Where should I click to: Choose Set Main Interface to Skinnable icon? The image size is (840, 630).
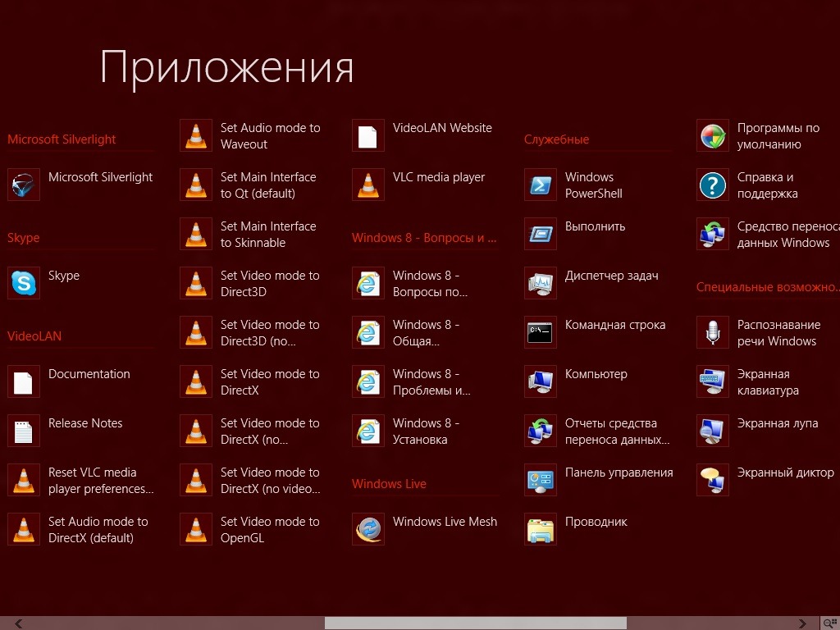[x=196, y=234]
